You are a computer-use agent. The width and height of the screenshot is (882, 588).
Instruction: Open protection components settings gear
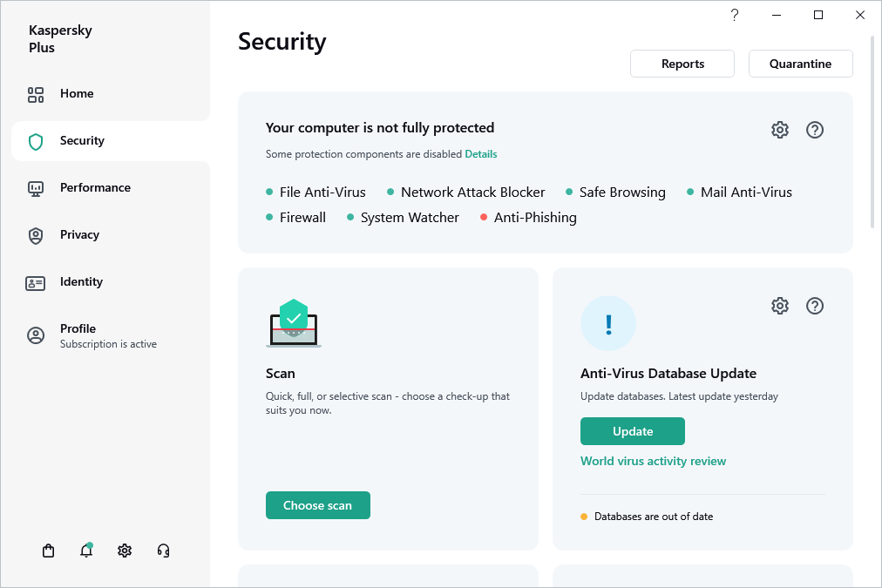780,130
